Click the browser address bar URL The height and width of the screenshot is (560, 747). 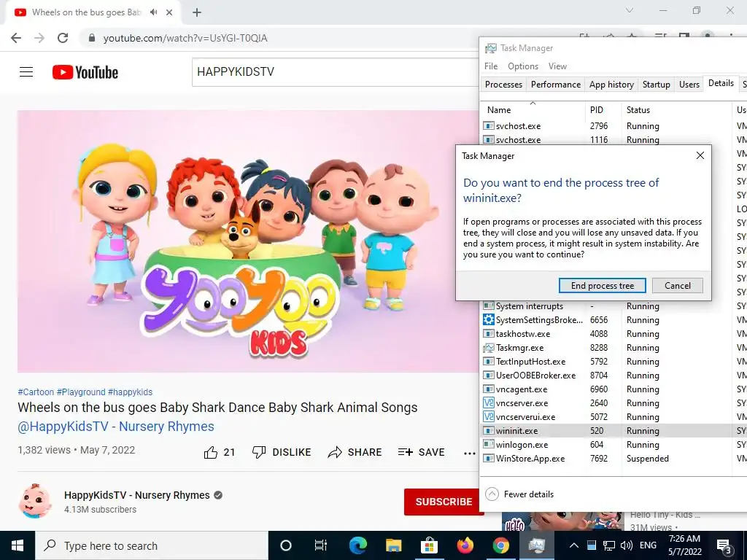point(185,38)
